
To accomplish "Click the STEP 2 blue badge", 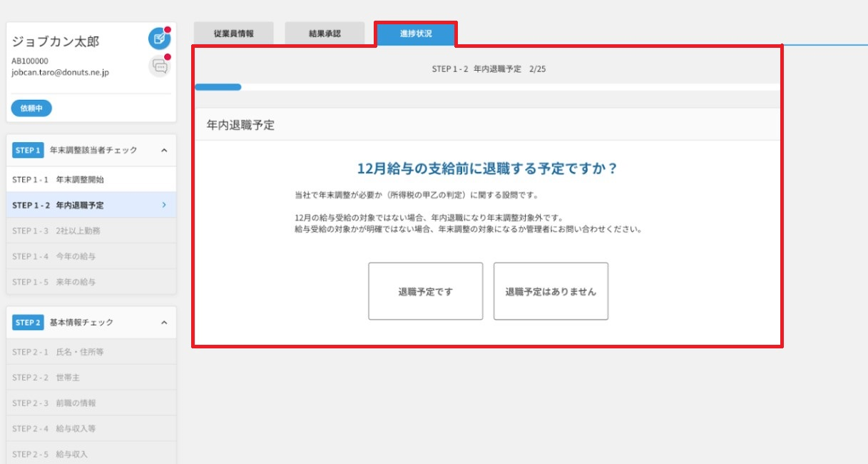I will [29, 323].
